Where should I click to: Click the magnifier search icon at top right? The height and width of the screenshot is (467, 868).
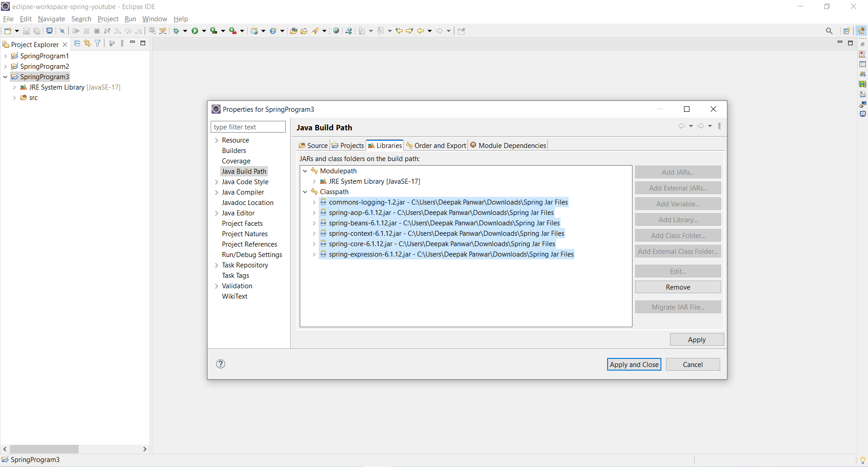pyautogui.click(x=829, y=31)
